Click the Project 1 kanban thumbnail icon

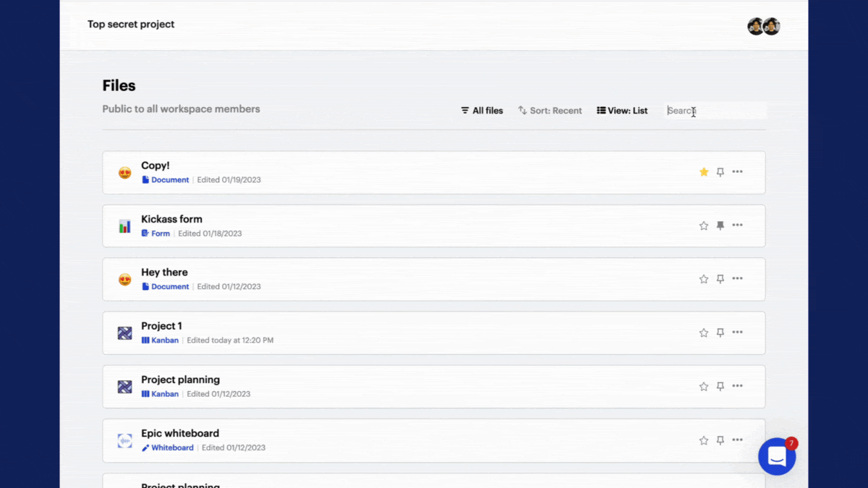(x=125, y=333)
